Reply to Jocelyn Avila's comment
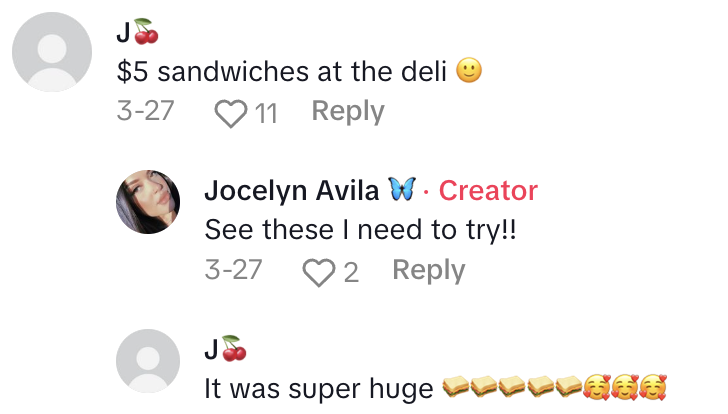Viewport: 728px width, 414px height. tap(428, 270)
